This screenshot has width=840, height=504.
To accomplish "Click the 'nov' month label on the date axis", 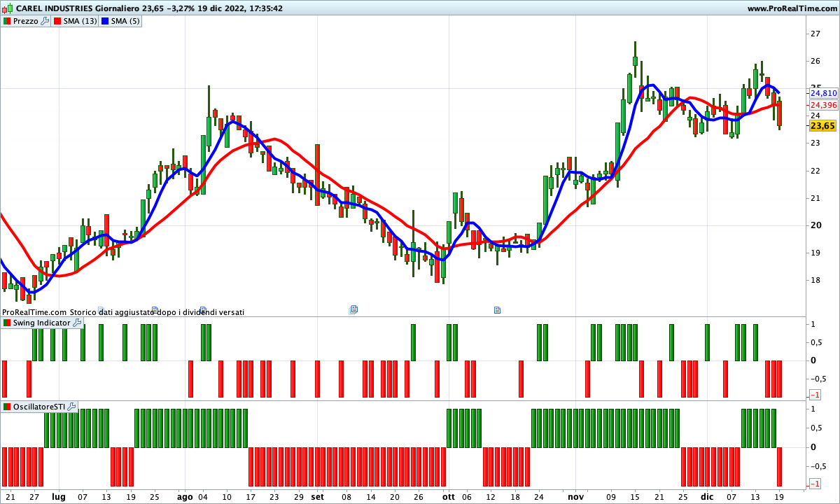I will (575, 497).
